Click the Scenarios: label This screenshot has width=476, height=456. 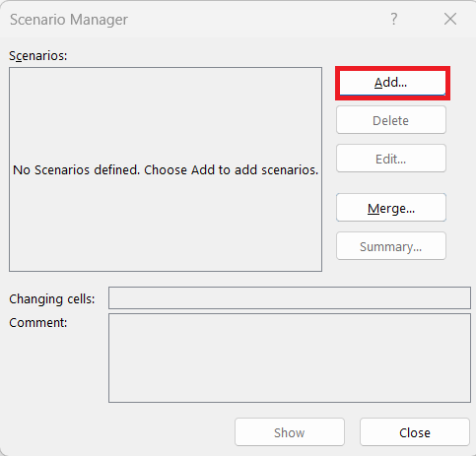(x=38, y=56)
